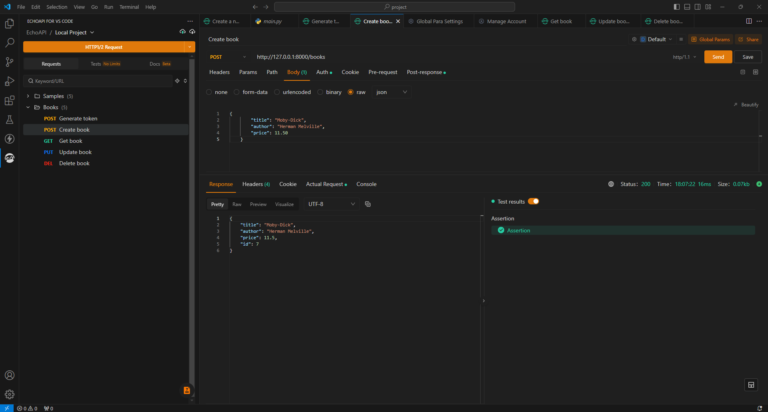Open the Testing flask icon view
This screenshot has width=768, height=412.
(x=9, y=119)
